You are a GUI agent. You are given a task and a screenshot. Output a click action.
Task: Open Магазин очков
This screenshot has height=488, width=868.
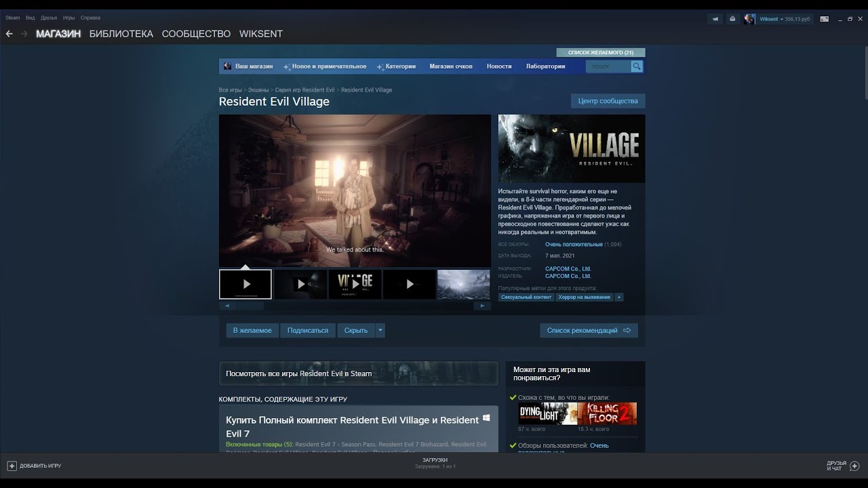point(451,66)
